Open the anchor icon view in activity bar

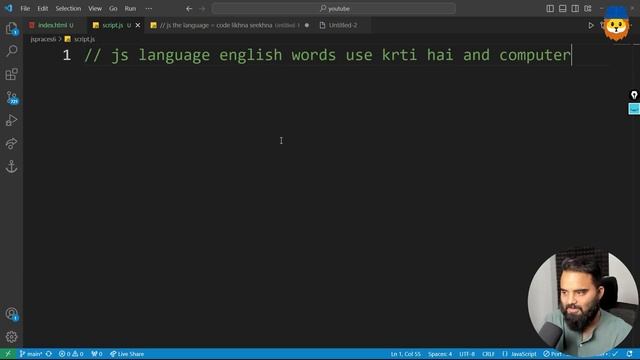(x=11, y=167)
